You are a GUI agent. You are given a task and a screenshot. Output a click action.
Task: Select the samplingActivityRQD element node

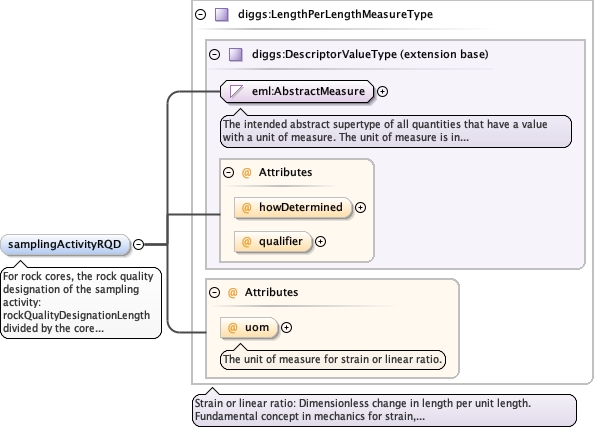[65, 244]
